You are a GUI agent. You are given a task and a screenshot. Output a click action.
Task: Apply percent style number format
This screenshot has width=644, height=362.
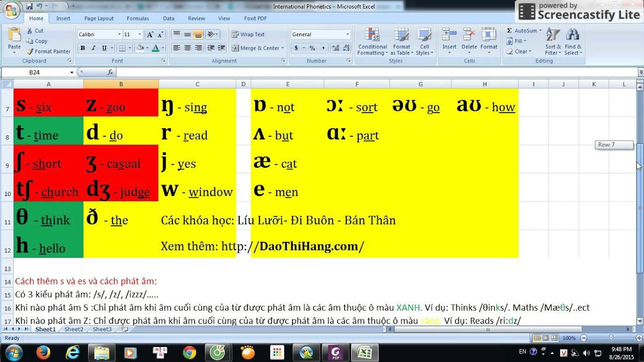(x=312, y=48)
